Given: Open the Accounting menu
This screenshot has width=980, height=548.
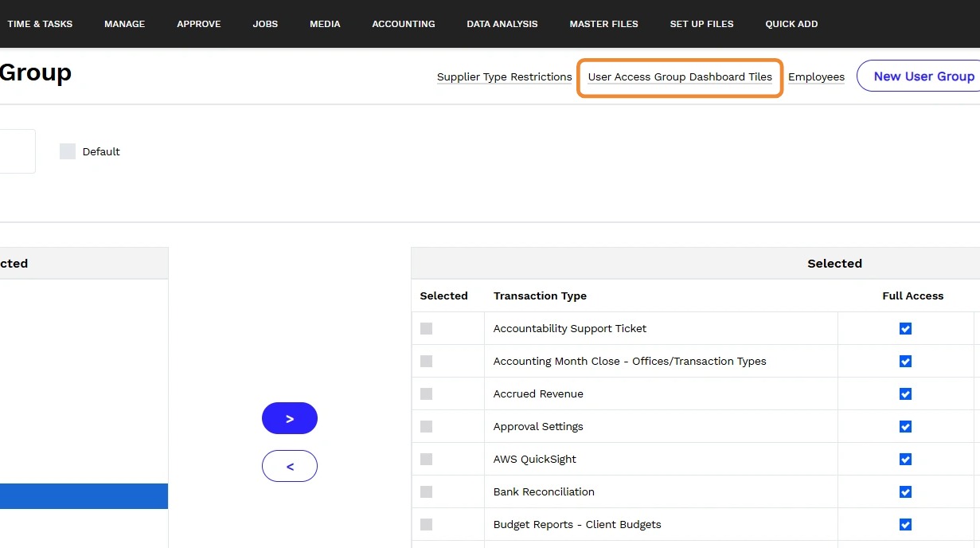Looking at the screenshot, I should point(404,24).
